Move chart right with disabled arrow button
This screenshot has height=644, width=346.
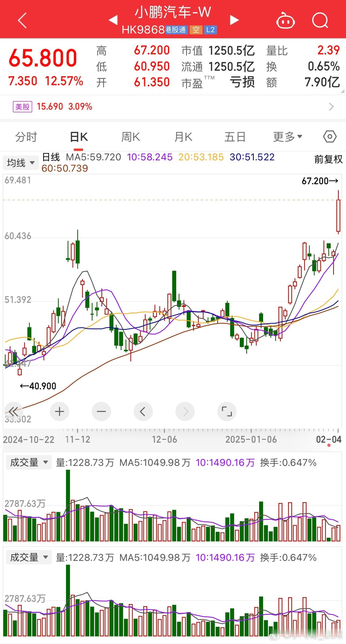pos(185,411)
